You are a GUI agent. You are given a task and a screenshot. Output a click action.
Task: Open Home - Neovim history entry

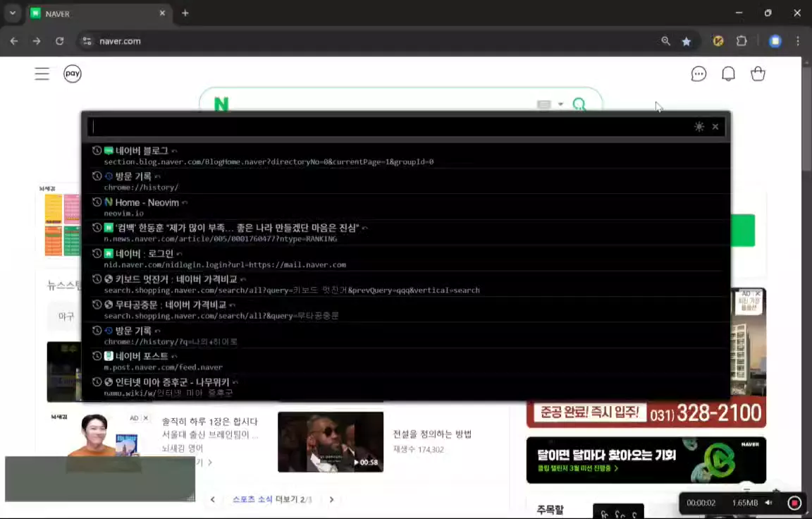(406, 207)
